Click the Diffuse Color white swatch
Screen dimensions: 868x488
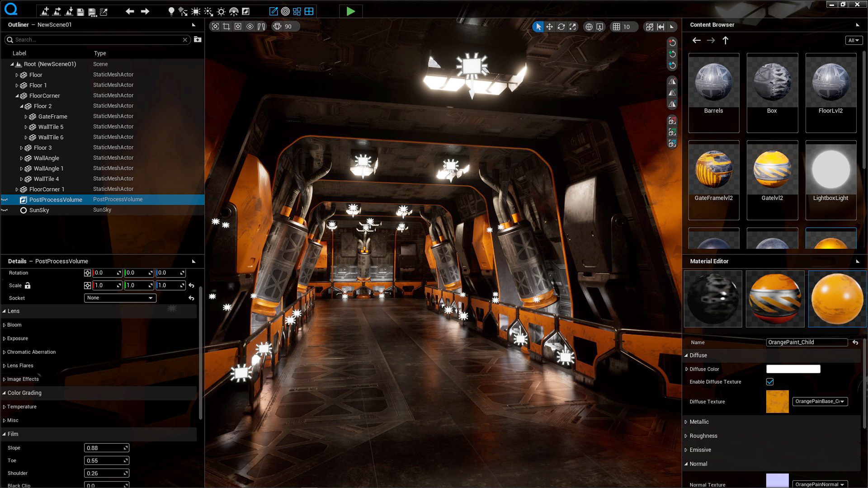click(793, 368)
